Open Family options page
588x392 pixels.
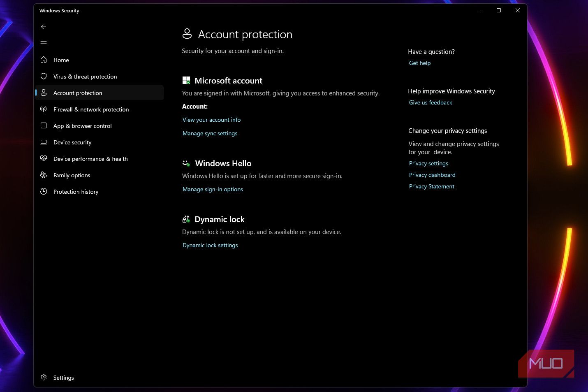[x=100, y=175]
